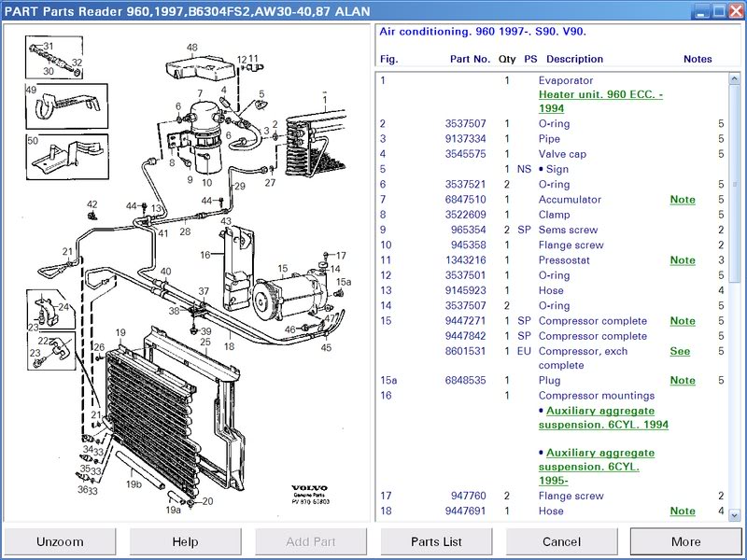Click the Unzoom button
The image size is (747, 560).
point(61,541)
